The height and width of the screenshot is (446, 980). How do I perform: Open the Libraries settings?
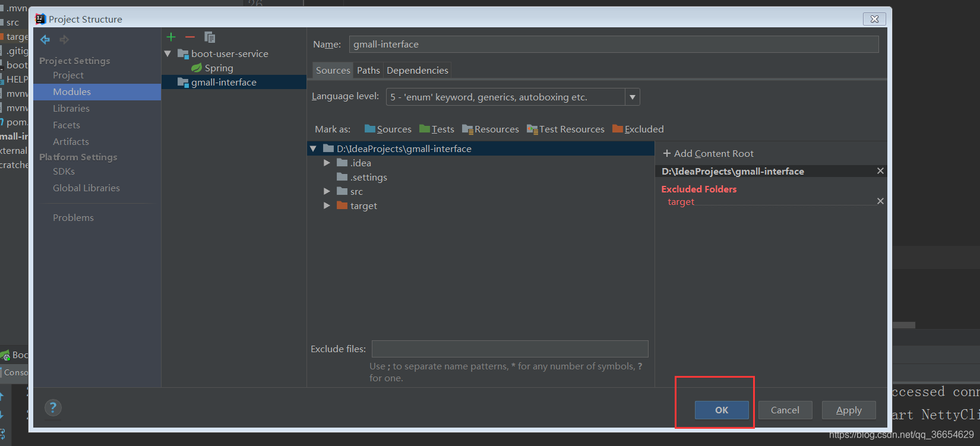tap(71, 108)
